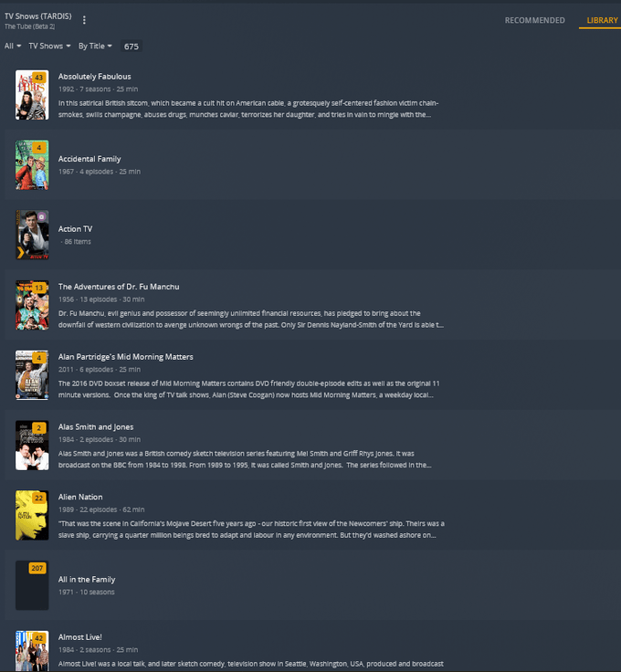The height and width of the screenshot is (672, 621).
Task: Expand the All filter dropdown
Action: 13,46
